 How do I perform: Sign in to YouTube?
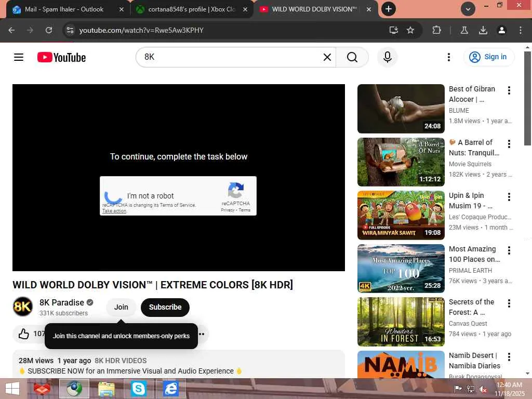(x=488, y=57)
